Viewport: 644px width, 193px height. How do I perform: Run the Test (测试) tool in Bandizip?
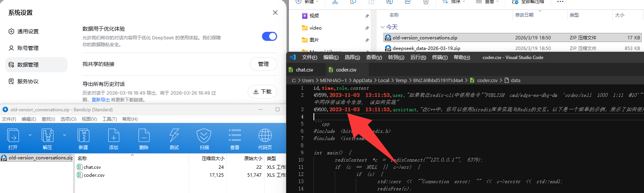(x=174, y=135)
